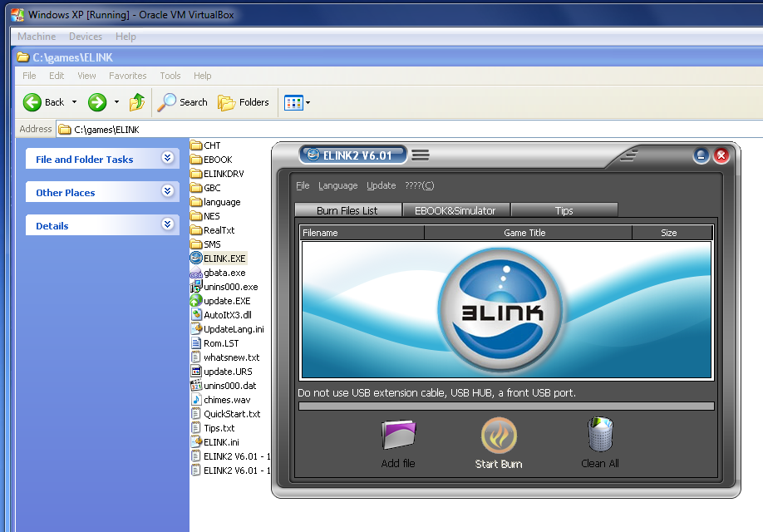The width and height of the screenshot is (763, 532).
Task: Click the green Back arrow in Explorer
Action: coord(32,102)
